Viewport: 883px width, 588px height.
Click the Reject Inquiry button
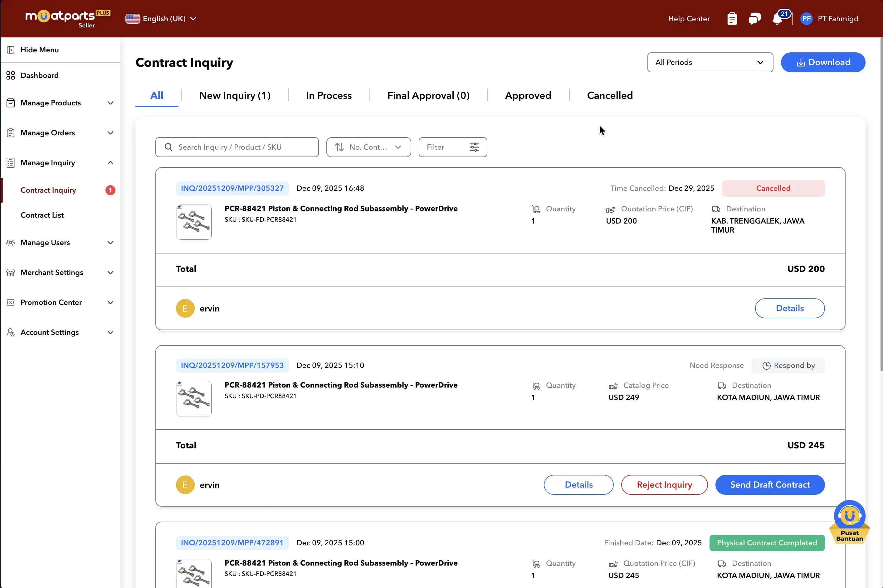click(x=664, y=484)
